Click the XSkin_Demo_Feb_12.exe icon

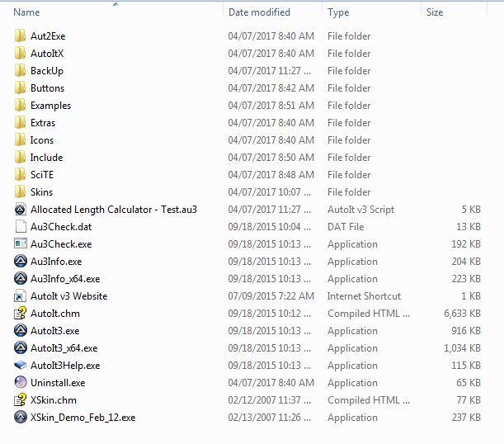coord(21,418)
